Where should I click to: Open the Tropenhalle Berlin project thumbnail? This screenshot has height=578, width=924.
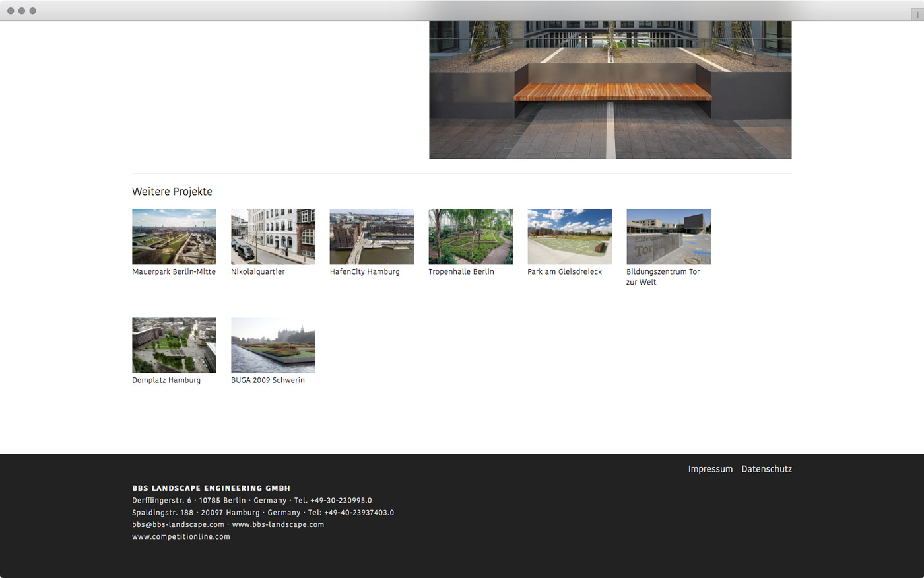coord(471,236)
